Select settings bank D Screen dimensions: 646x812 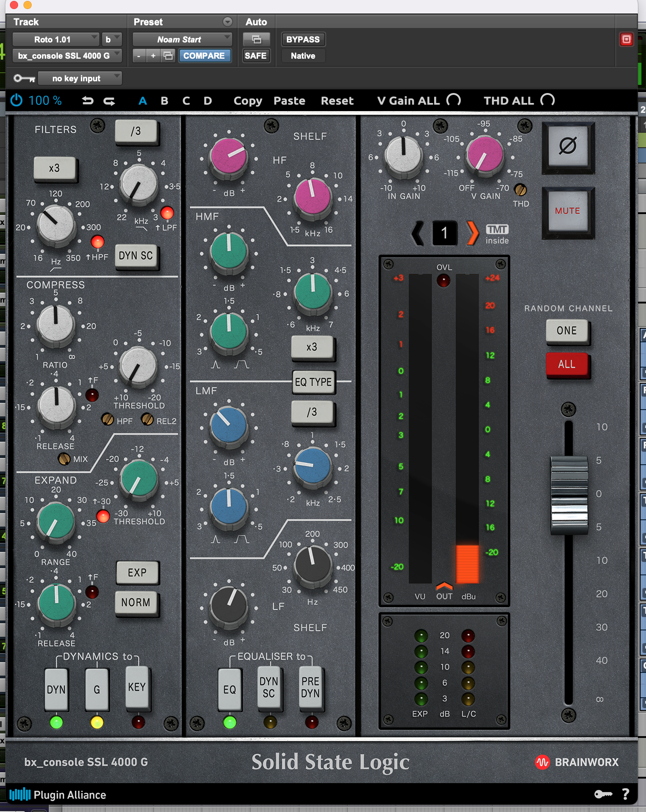(x=208, y=101)
